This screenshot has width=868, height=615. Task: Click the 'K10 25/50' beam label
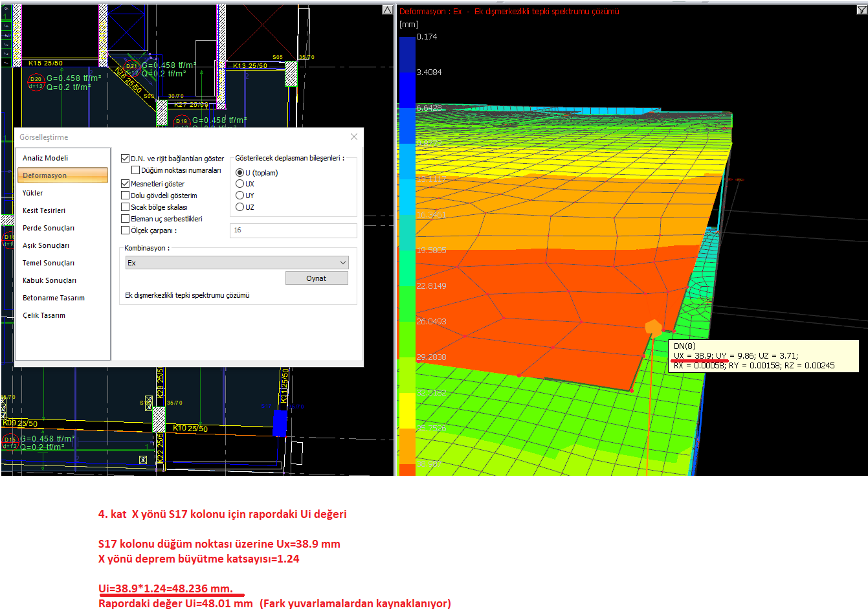click(190, 429)
